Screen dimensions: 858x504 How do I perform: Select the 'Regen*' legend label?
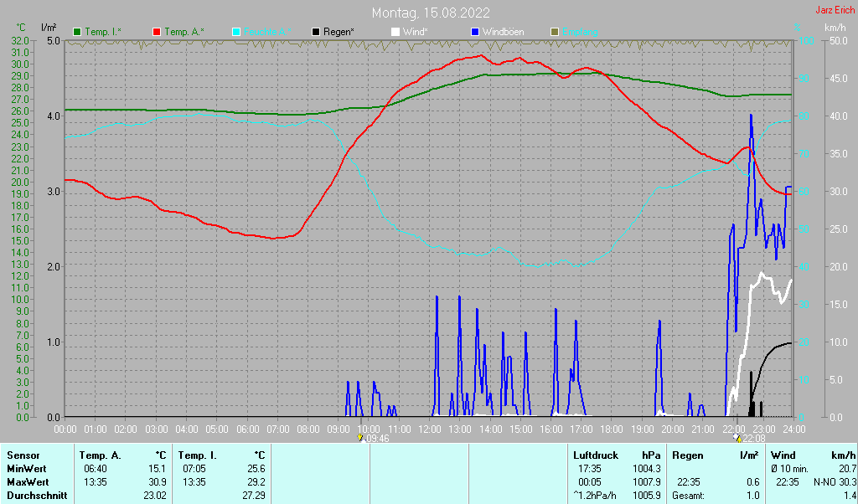pos(339,33)
